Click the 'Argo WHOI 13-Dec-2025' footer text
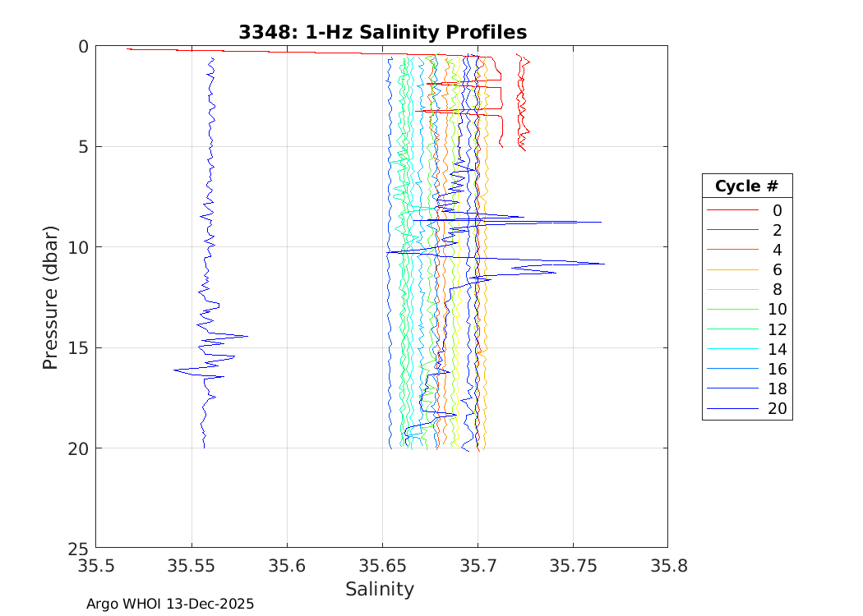 (x=170, y=604)
